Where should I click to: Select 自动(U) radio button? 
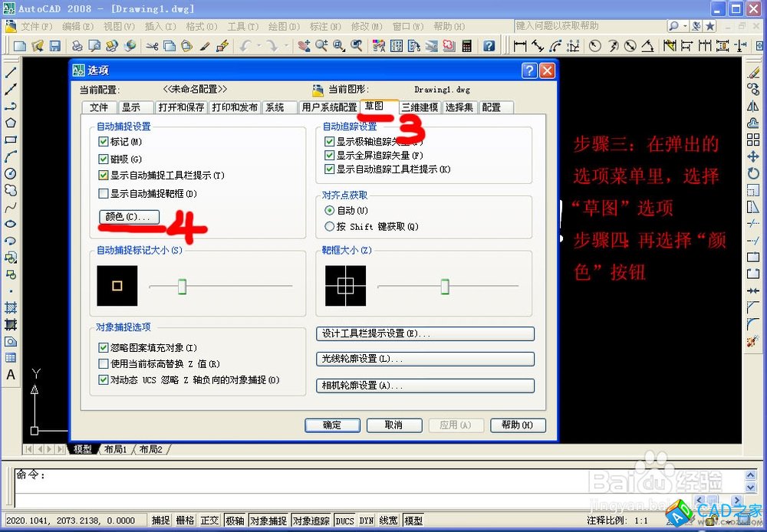[330, 210]
